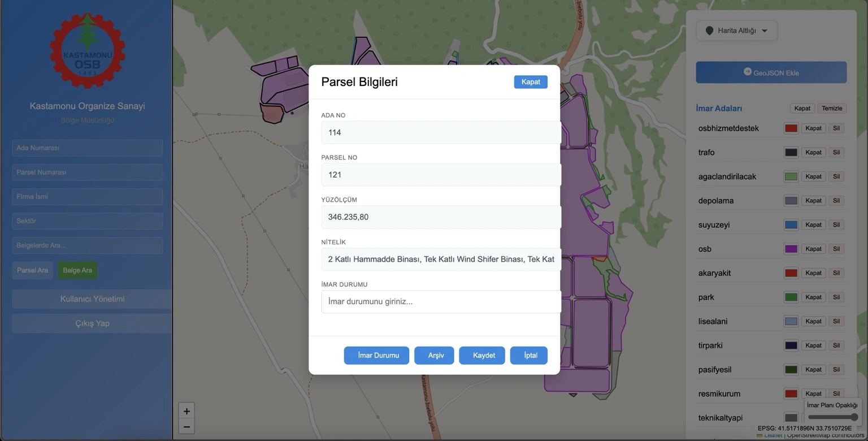Clear layers with Temizle button
The height and width of the screenshot is (441, 868).
click(831, 109)
